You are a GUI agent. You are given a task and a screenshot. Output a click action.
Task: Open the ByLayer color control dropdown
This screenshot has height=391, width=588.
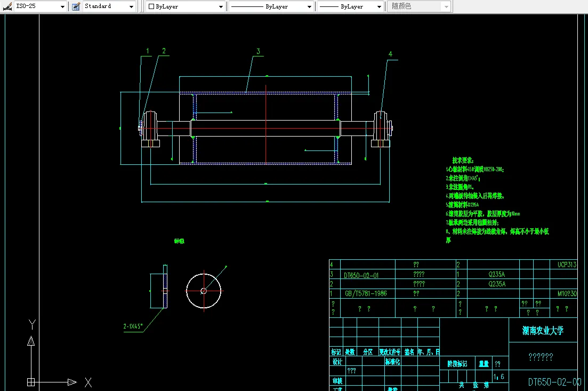221,6
